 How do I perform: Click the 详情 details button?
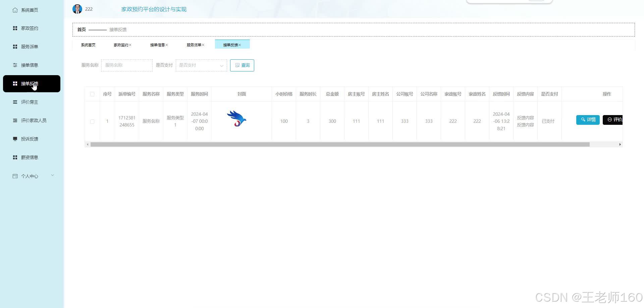click(588, 120)
